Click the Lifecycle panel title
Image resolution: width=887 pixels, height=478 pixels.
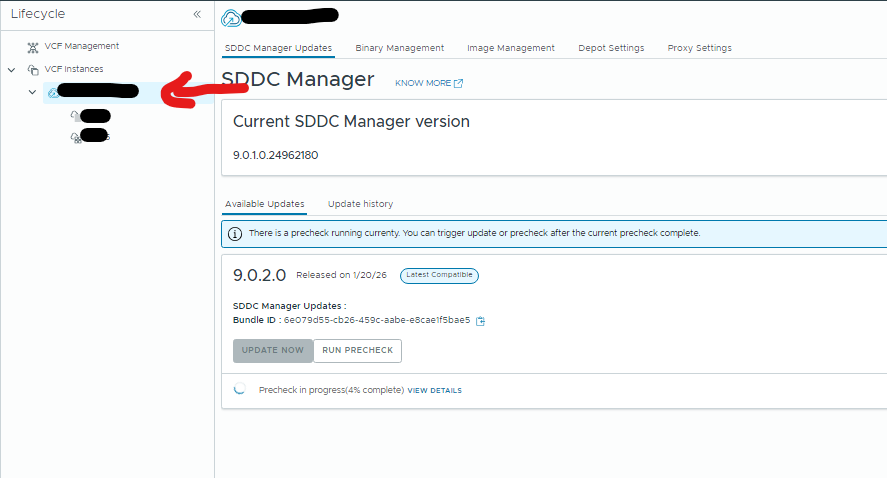click(x=38, y=14)
